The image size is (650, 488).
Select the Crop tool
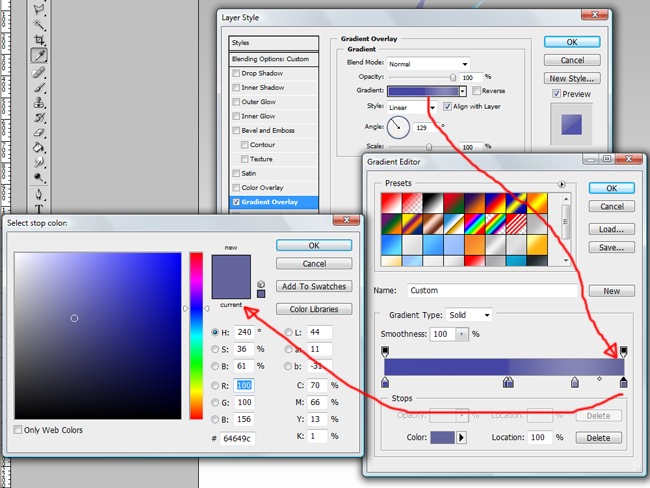[x=39, y=40]
